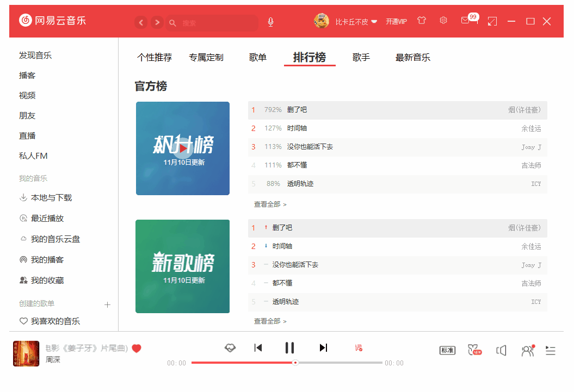Open 直播 in the sidebar

(x=27, y=136)
